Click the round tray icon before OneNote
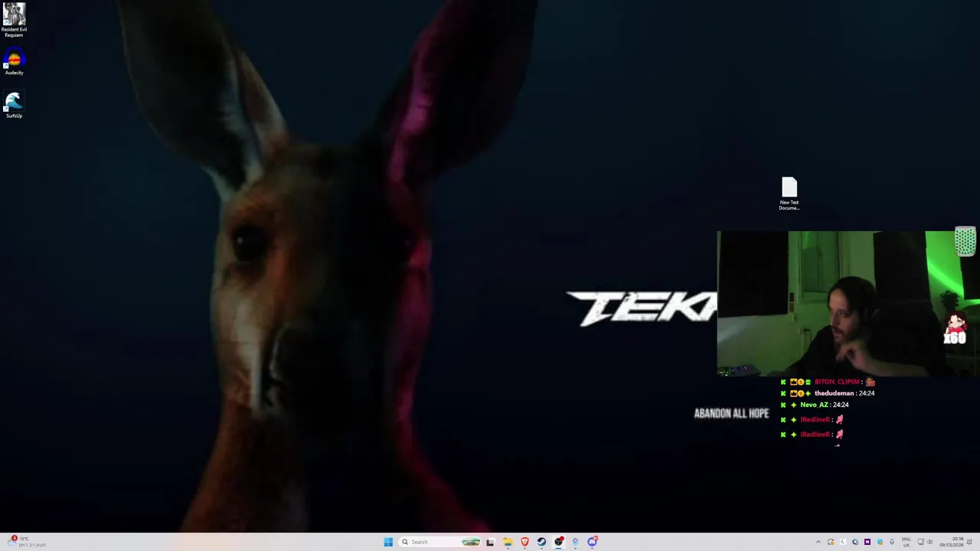This screenshot has width=980, height=551. 855,542
